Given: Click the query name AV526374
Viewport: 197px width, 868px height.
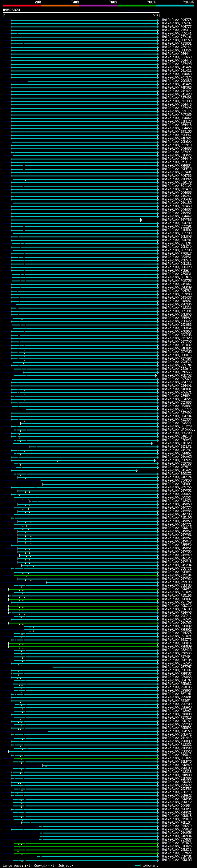Looking at the screenshot, I should pyautogui.click(x=11, y=10).
